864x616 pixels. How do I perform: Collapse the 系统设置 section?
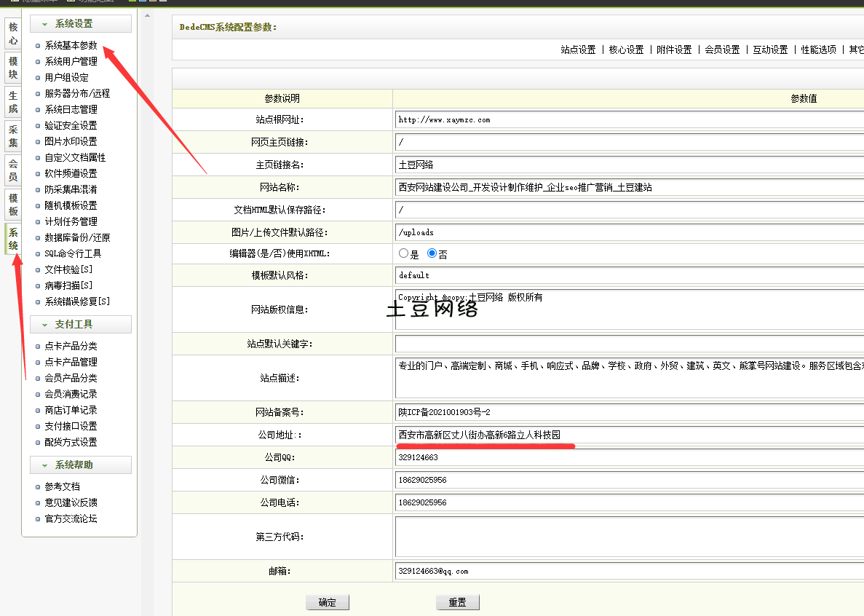click(73, 23)
